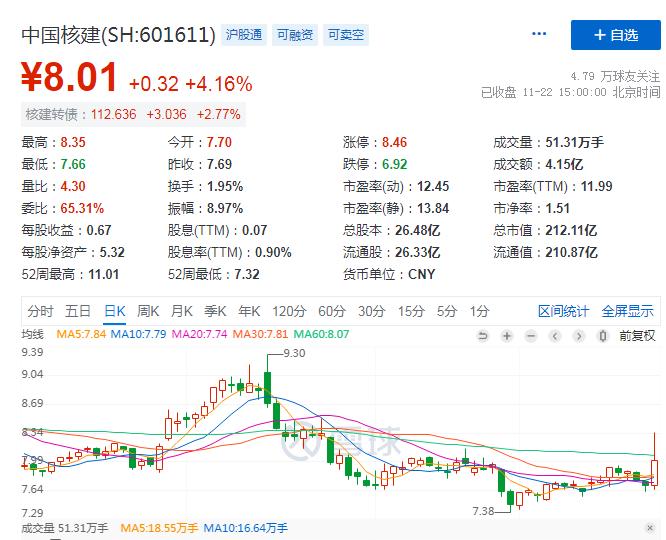The width and height of the screenshot is (666, 540).
Task: Click the stock title 中国核建(SH:601611)
Action: point(119,35)
